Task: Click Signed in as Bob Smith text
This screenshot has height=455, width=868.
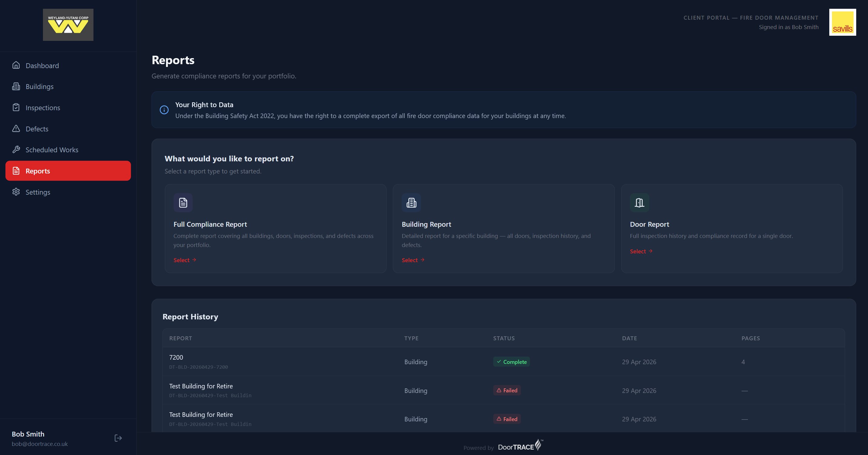Action: coord(788,27)
